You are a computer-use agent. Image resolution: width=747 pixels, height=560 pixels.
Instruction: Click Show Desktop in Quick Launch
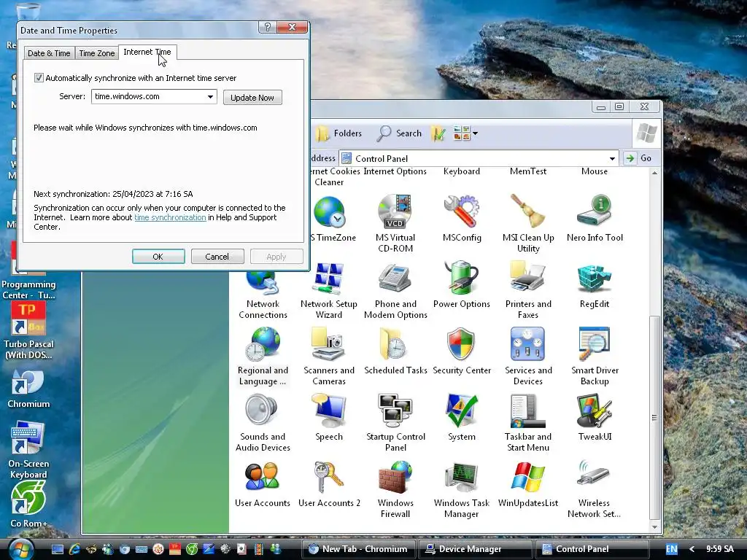pos(58,549)
